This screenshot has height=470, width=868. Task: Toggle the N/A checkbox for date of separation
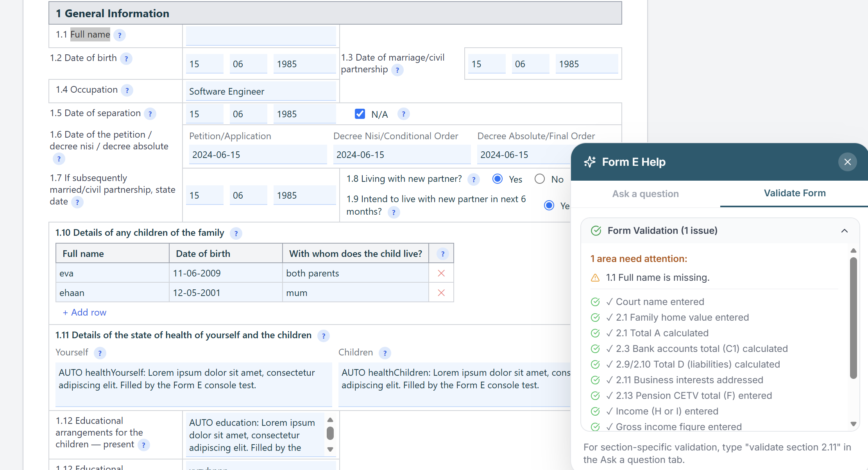(360, 114)
